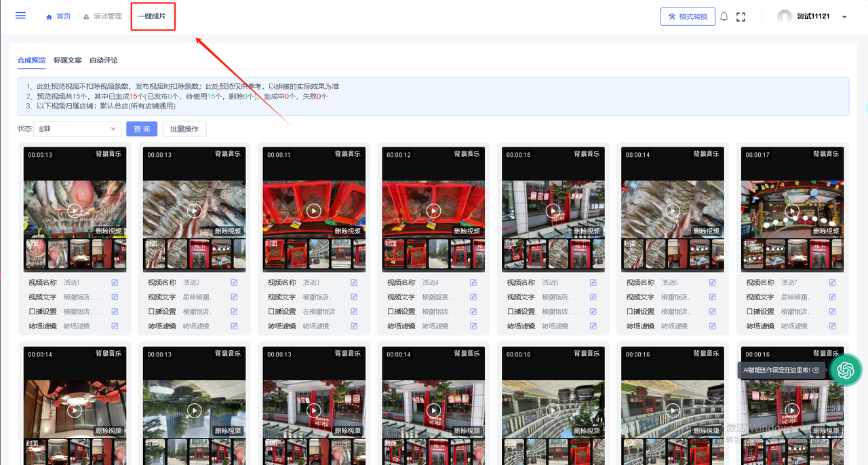
Task: Toggle the hamburger sidebar menu icon
Action: 20,16
